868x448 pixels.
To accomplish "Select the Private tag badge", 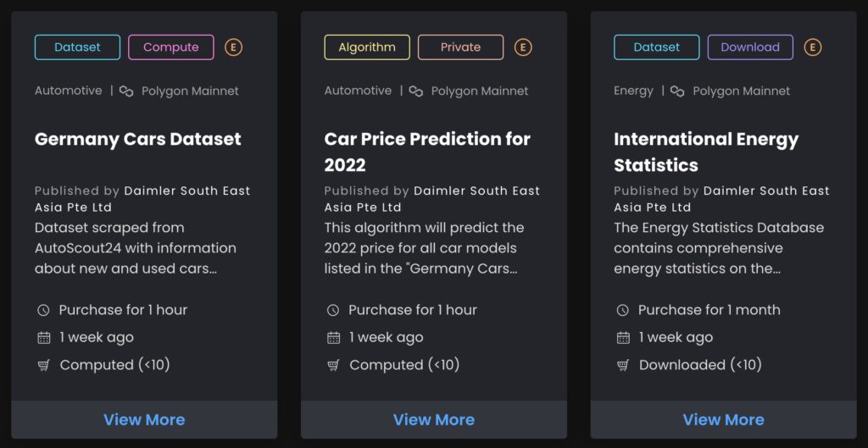I will click(460, 47).
